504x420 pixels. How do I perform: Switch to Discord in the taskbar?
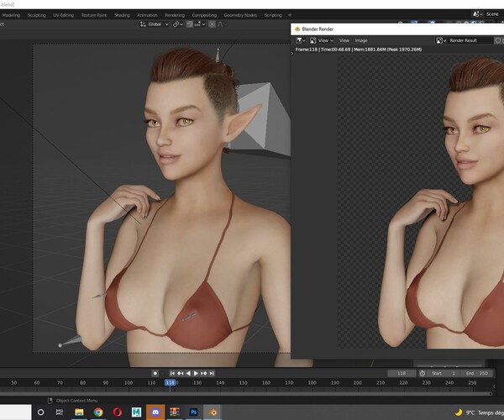155,412
